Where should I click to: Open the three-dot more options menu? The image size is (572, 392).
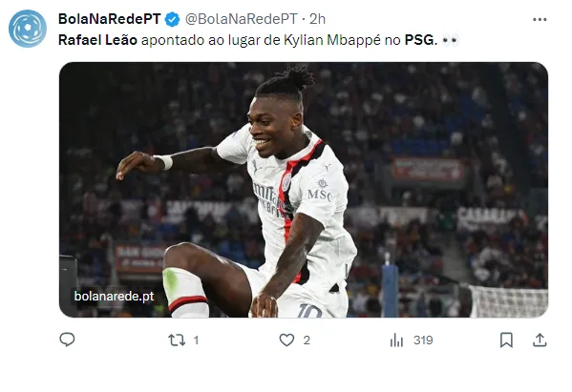tap(540, 19)
